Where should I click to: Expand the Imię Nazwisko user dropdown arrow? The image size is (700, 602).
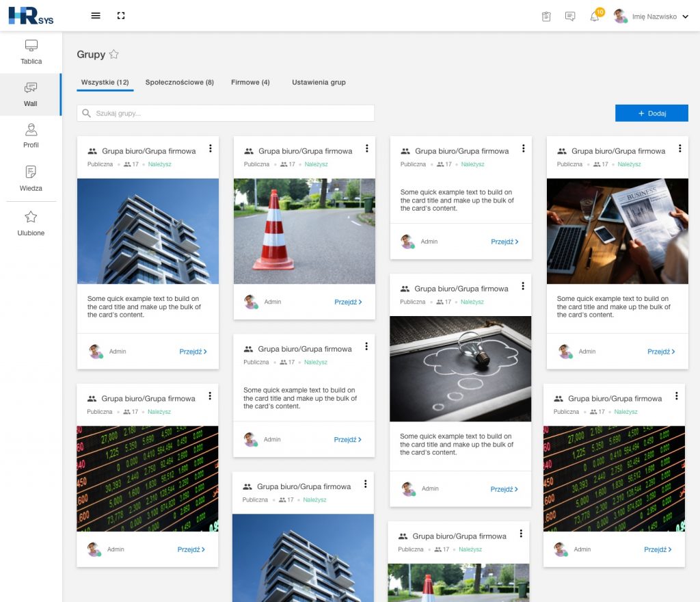pos(685,16)
